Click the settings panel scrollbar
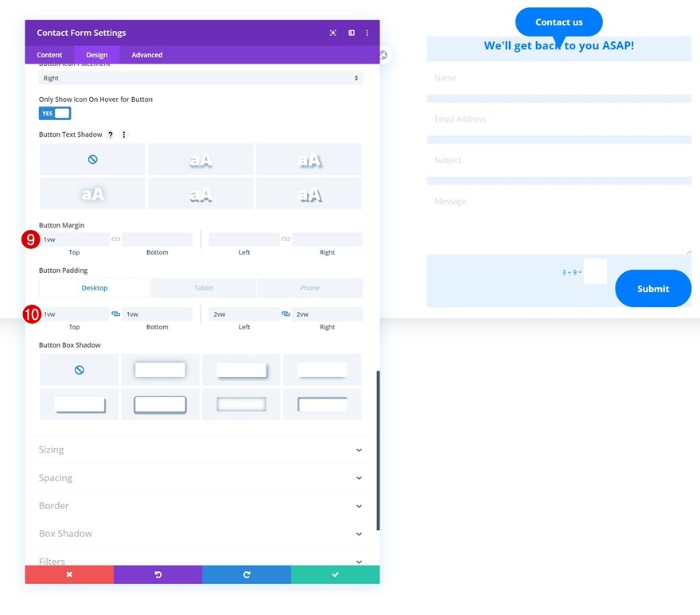 click(378, 450)
